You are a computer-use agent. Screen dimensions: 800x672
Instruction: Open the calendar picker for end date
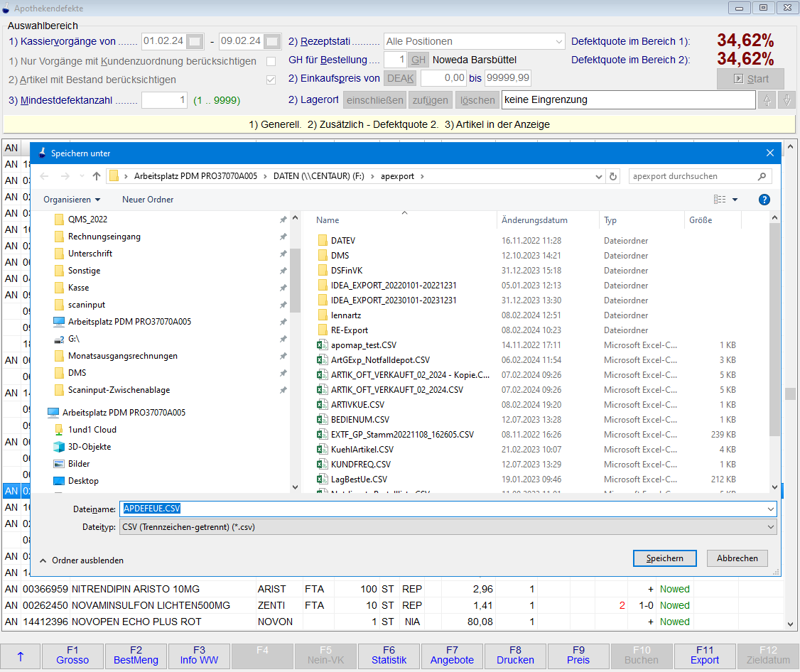272,41
